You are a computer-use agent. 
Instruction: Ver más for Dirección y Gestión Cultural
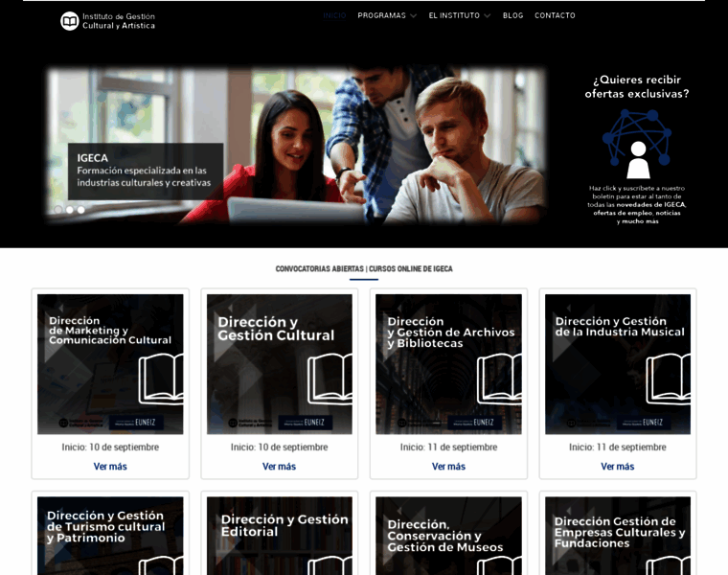[x=279, y=467]
